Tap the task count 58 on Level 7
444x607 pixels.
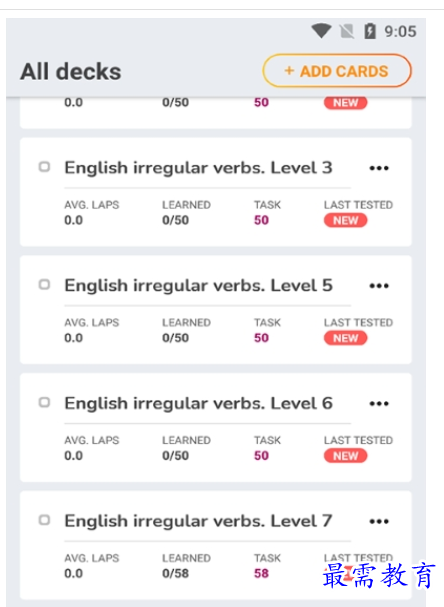(261, 573)
